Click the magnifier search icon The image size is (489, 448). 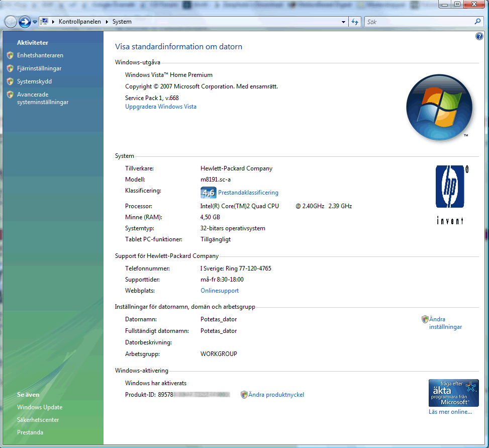pos(477,22)
